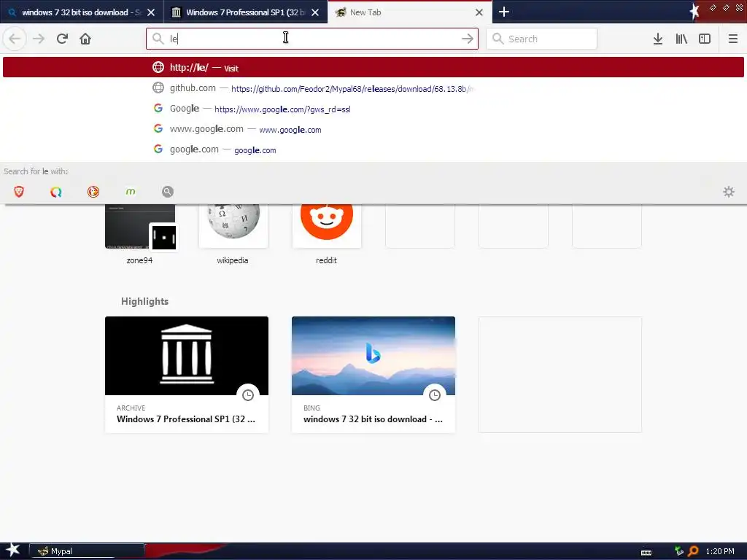Go back with the back arrow button
The image size is (747, 560).
pyautogui.click(x=15, y=39)
